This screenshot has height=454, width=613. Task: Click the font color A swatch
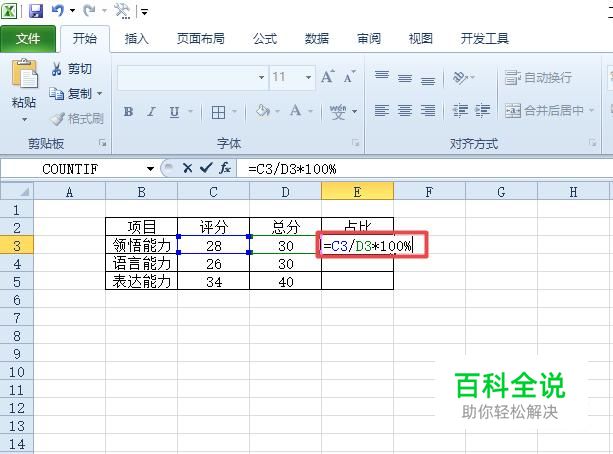(296, 111)
